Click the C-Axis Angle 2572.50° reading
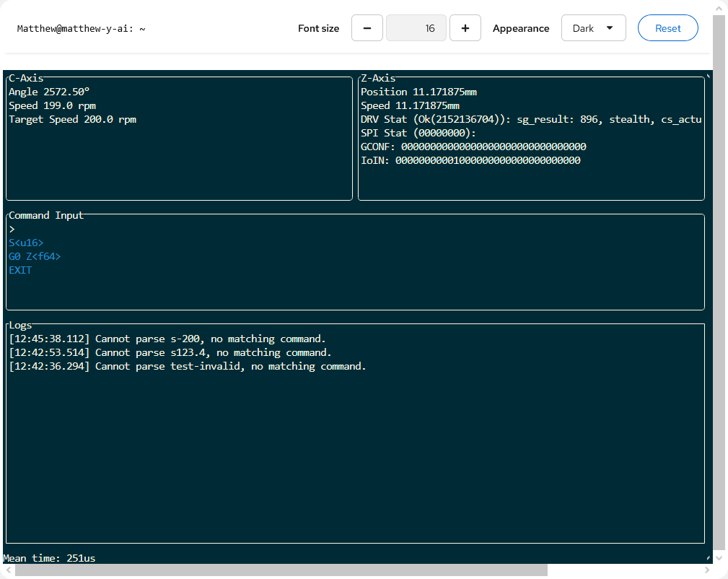728x579 pixels. click(49, 92)
